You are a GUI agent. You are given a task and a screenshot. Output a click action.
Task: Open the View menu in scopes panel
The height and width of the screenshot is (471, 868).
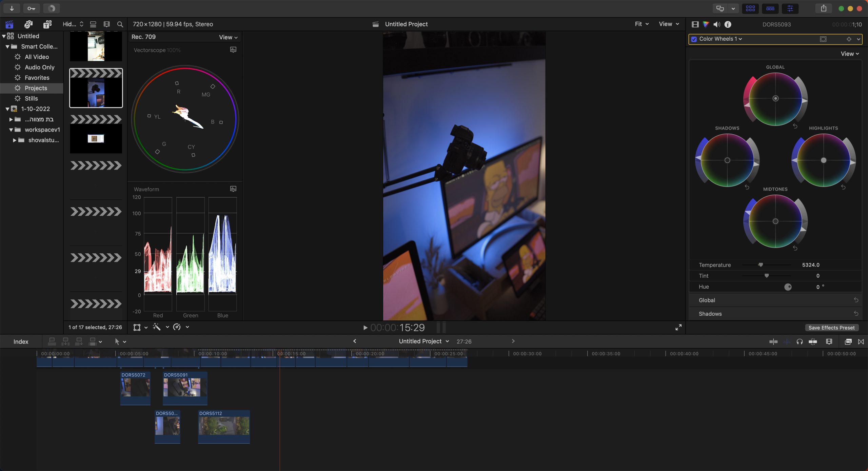coord(228,37)
